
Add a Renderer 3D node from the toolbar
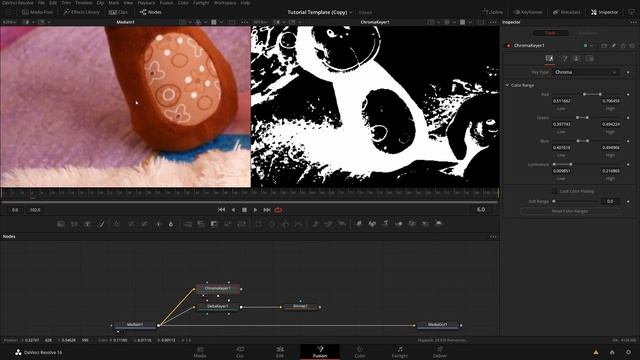[439, 224]
